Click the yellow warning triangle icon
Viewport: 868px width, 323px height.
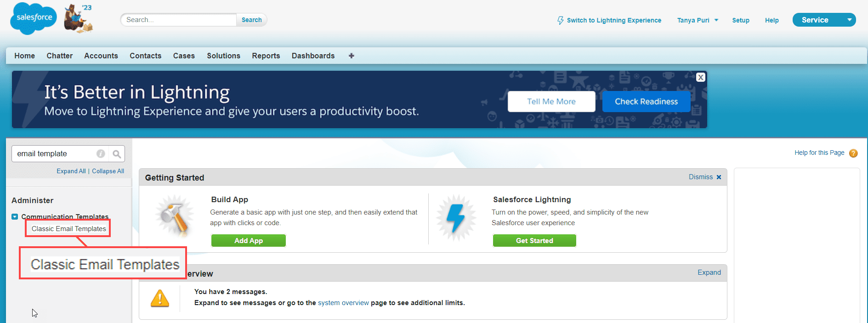tap(160, 298)
